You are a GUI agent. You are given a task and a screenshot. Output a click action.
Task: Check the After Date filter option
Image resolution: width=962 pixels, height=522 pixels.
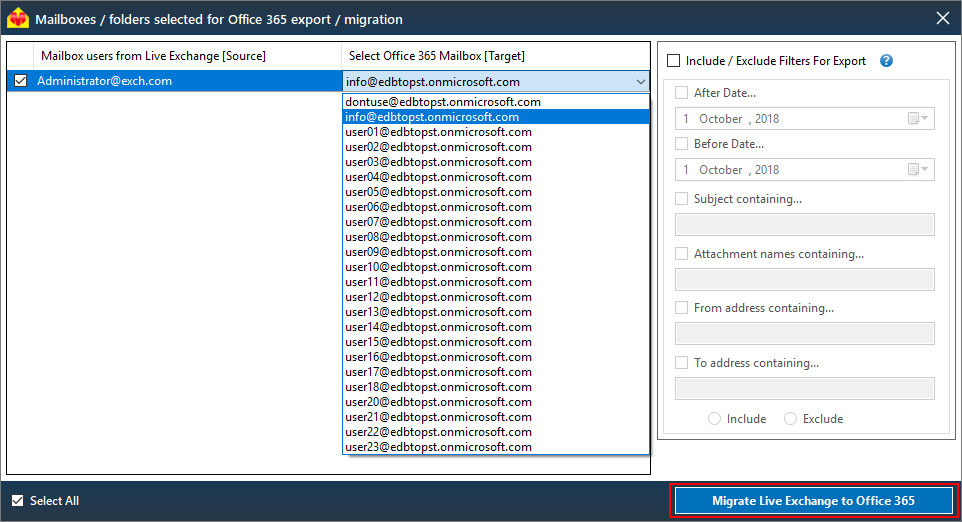[x=681, y=93]
